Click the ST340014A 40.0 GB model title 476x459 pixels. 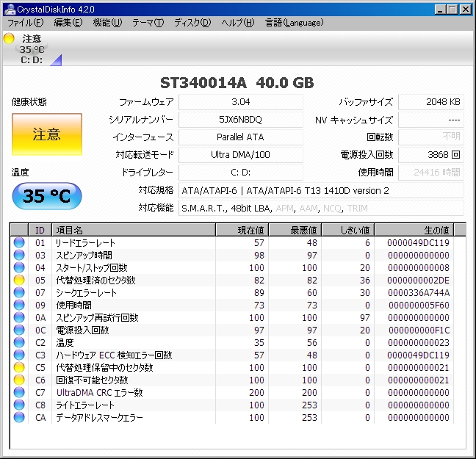pyautogui.click(x=237, y=82)
